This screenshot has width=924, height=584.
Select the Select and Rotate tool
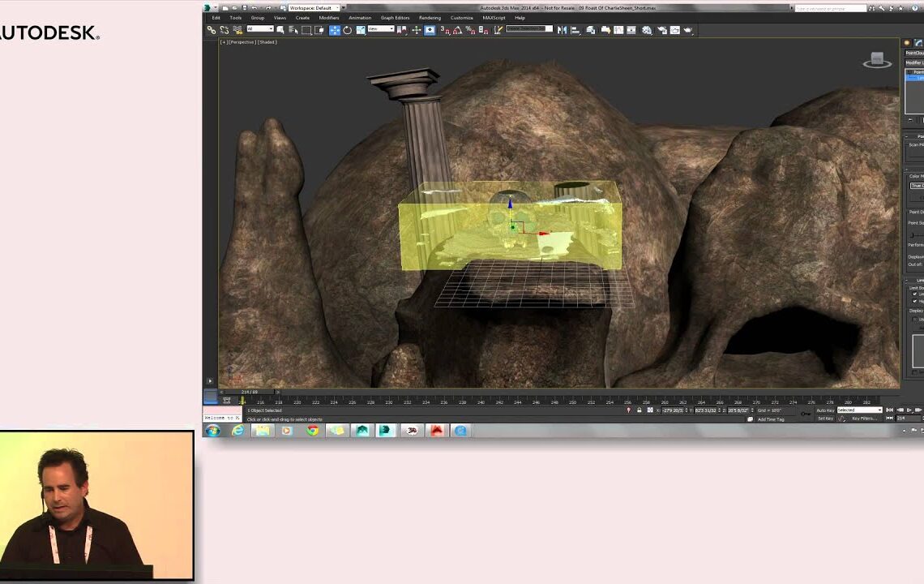[x=348, y=30]
